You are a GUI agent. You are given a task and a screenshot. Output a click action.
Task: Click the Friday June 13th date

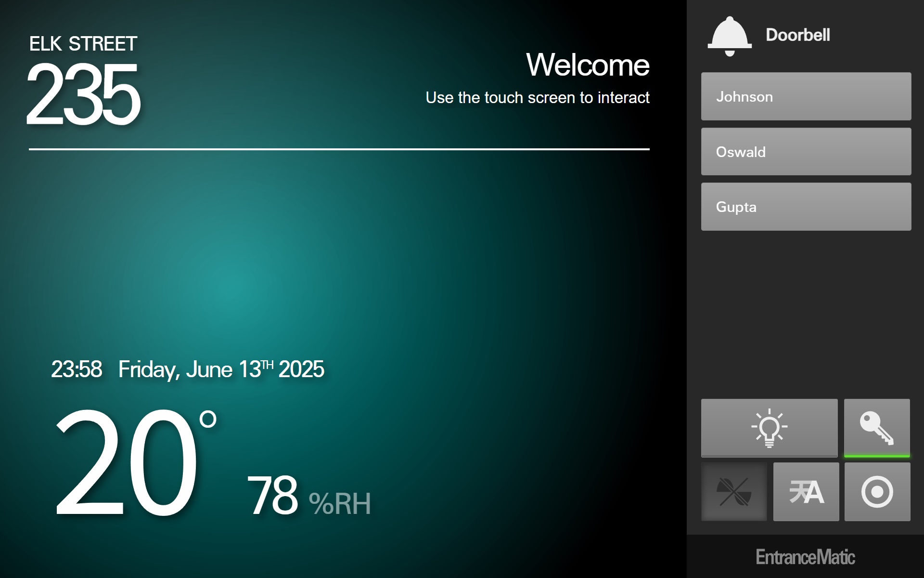point(221,369)
